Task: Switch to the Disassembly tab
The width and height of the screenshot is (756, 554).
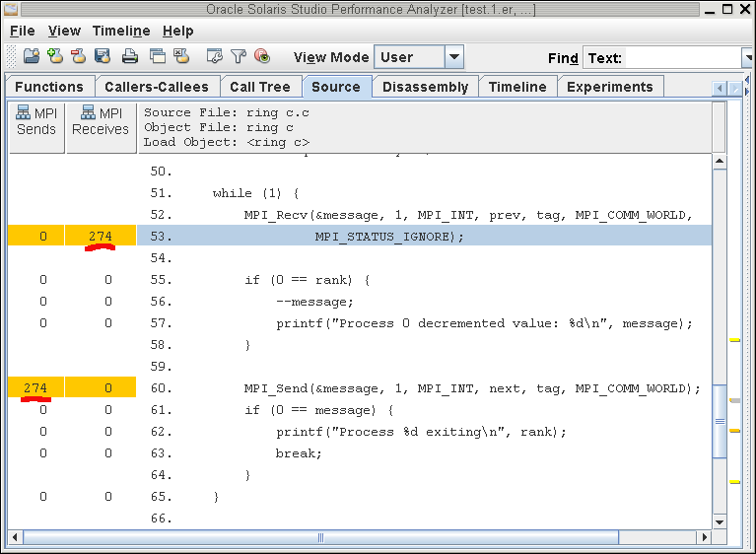Action: 425,87
